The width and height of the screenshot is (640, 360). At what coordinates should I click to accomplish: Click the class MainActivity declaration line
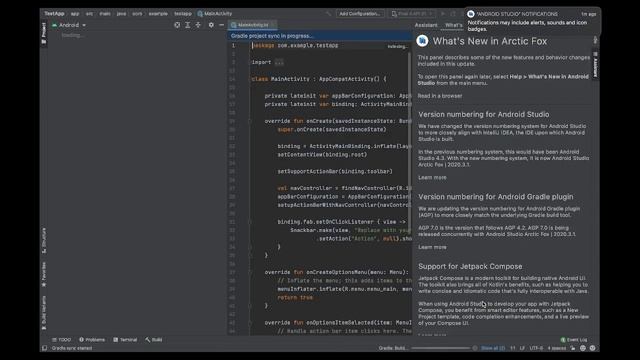[x=318, y=79]
